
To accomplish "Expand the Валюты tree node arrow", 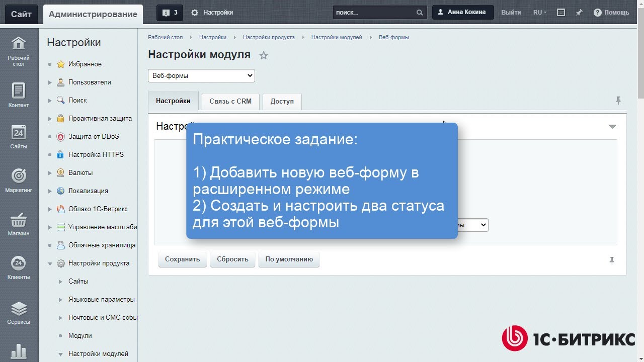I will [50, 173].
